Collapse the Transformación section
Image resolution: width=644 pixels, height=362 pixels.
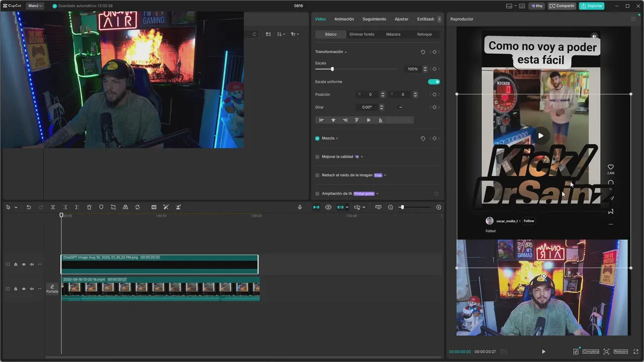pos(346,52)
